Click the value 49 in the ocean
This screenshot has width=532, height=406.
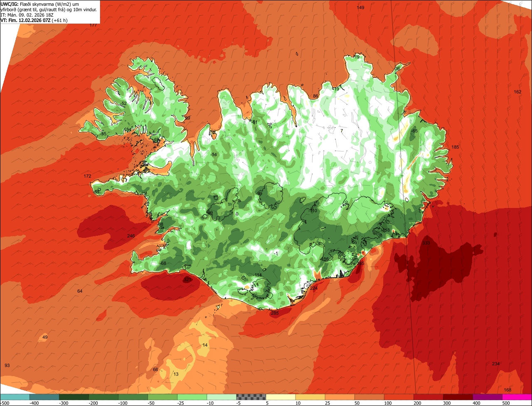(45, 337)
